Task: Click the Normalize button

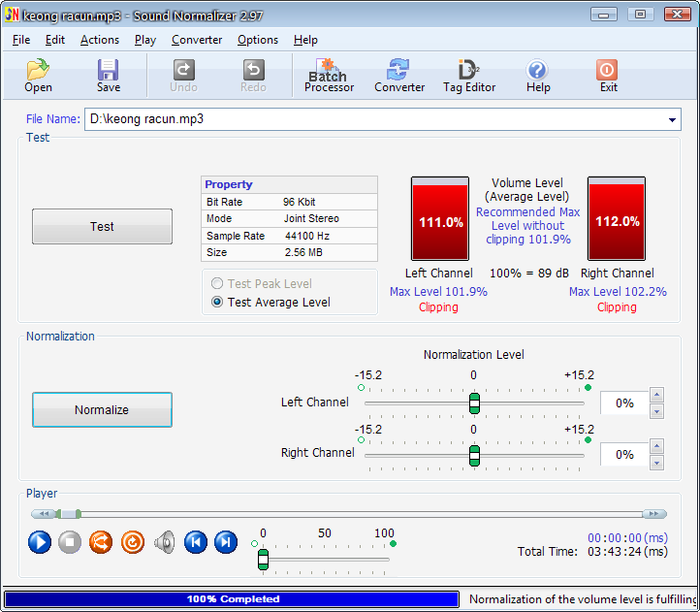Action: coord(102,409)
